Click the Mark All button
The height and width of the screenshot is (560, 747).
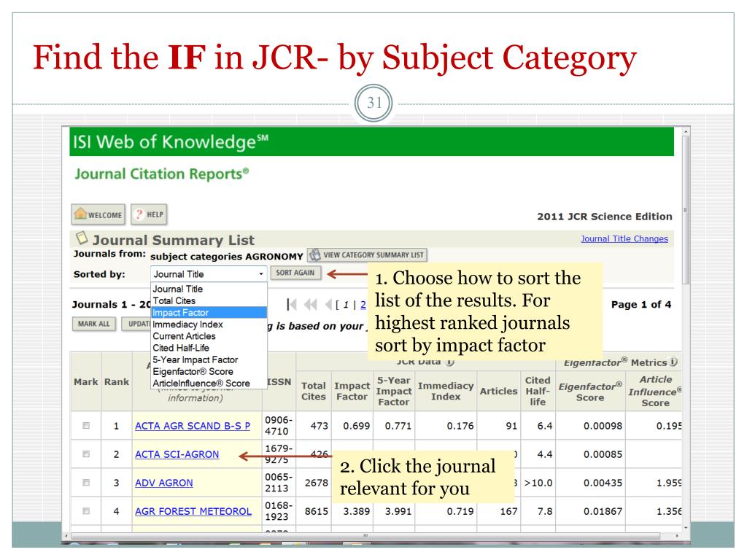94,324
